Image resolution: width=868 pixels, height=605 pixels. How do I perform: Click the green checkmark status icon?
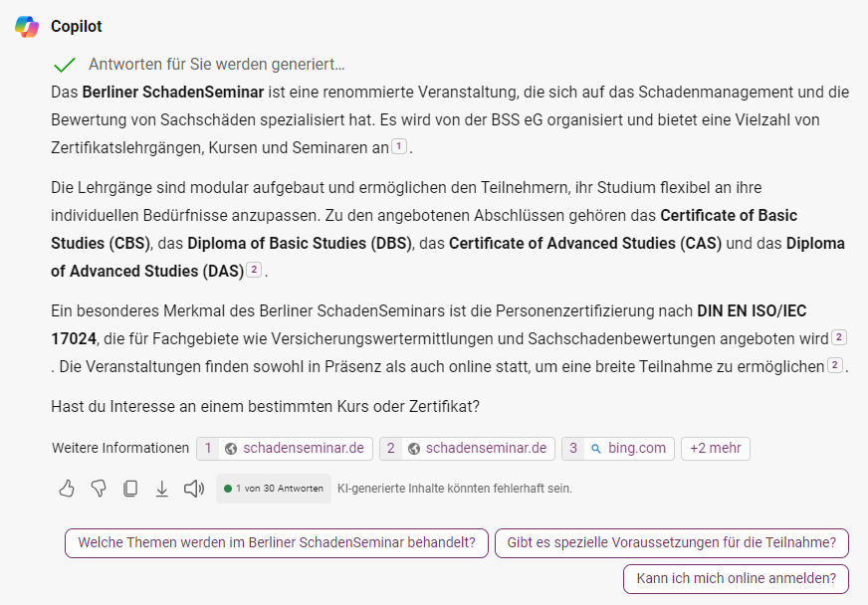pos(65,65)
